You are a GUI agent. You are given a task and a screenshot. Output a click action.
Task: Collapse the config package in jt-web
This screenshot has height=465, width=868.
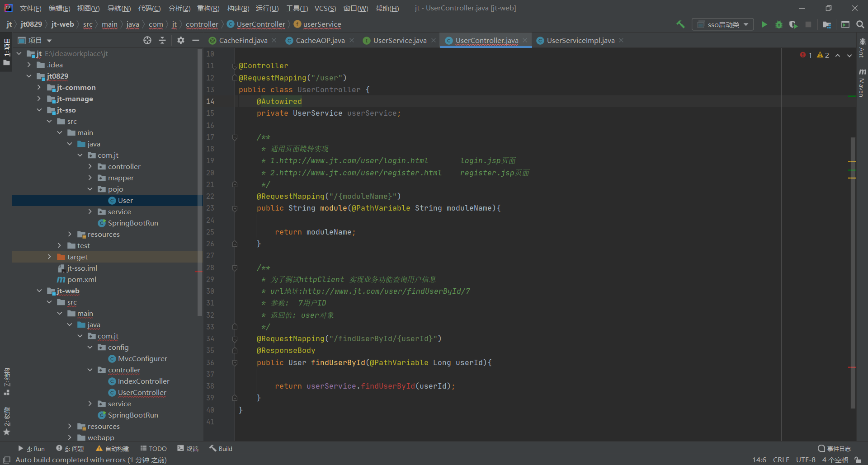tap(90, 347)
